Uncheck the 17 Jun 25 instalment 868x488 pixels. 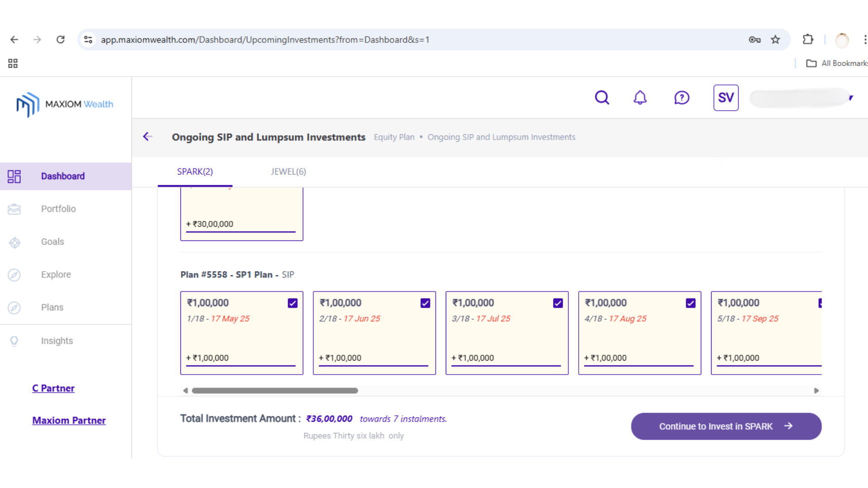tap(425, 303)
